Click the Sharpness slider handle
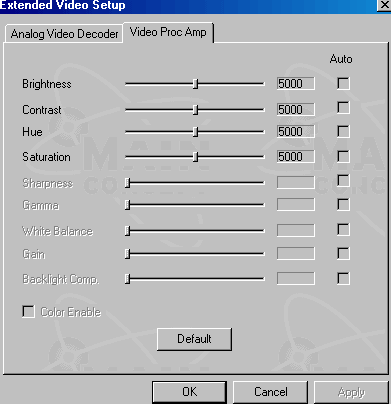This screenshot has height=404, width=391. (127, 183)
